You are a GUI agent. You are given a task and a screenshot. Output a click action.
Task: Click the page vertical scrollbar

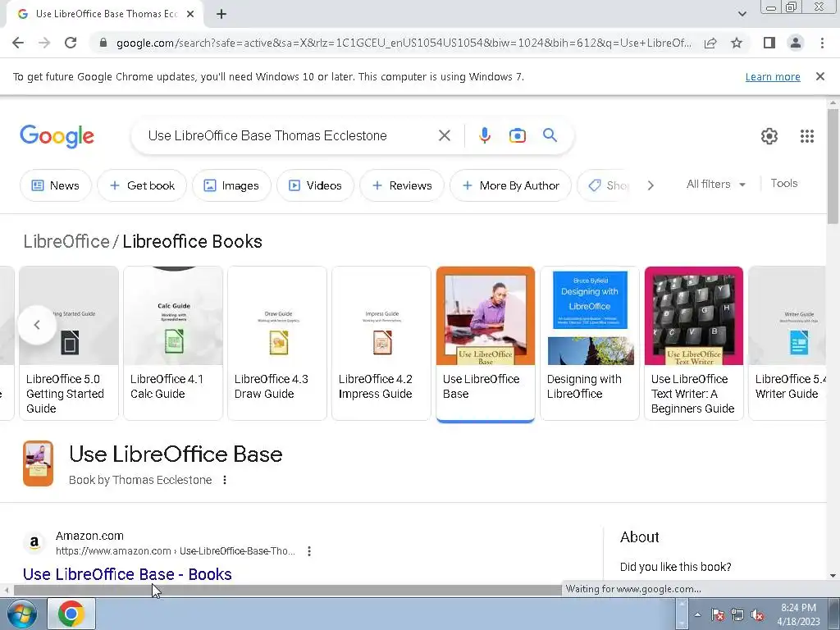(x=833, y=166)
